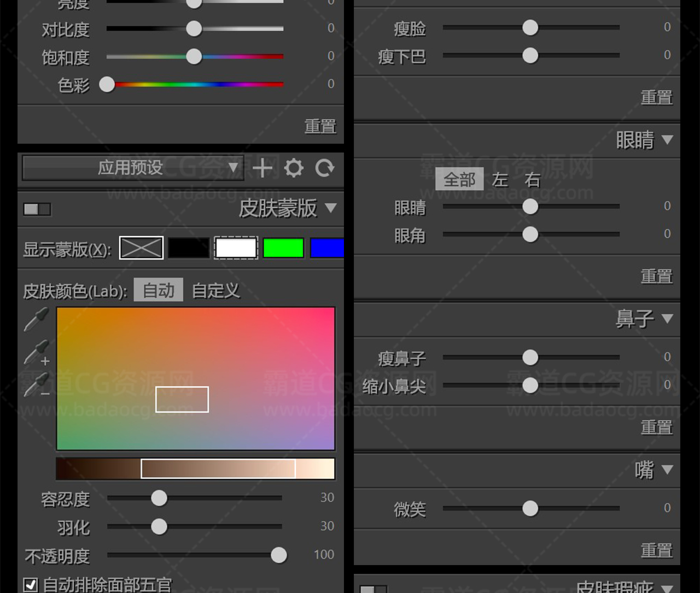700x593 pixels.
Task: Click 重置 below the 色彩 slider
Action: click(x=320, y=126)
